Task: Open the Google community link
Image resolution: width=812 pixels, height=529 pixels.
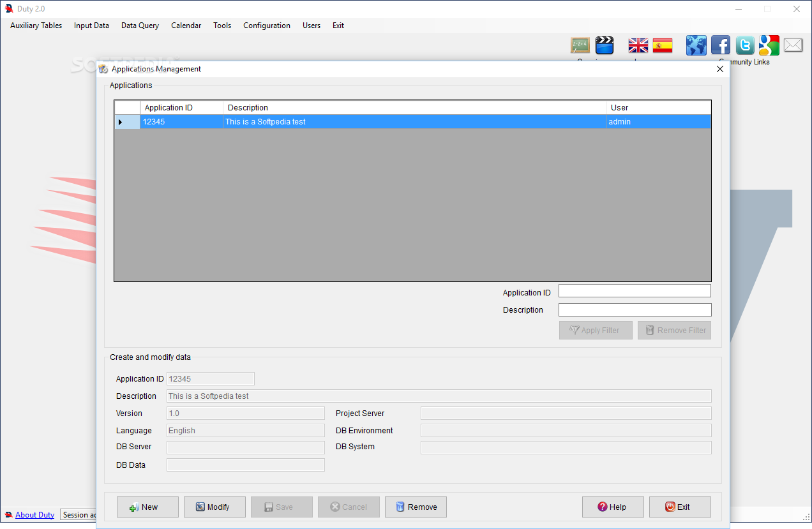Action: click(769, 45)
